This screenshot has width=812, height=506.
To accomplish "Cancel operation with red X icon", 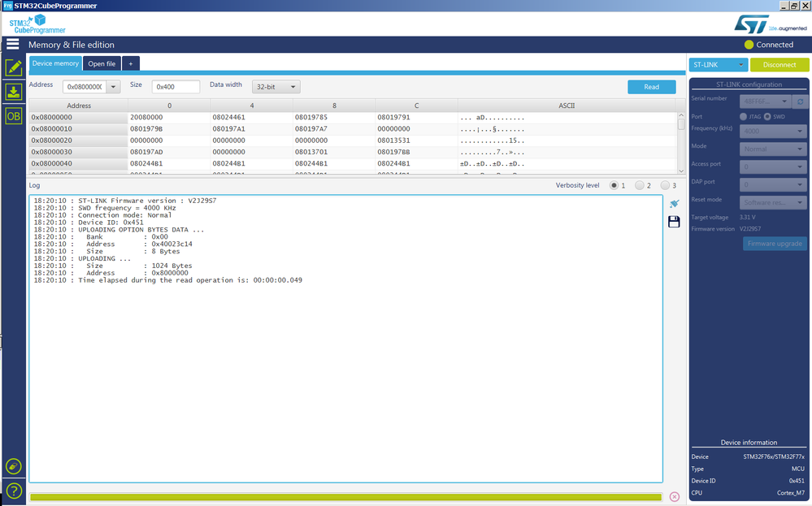I will pos(675,497).
